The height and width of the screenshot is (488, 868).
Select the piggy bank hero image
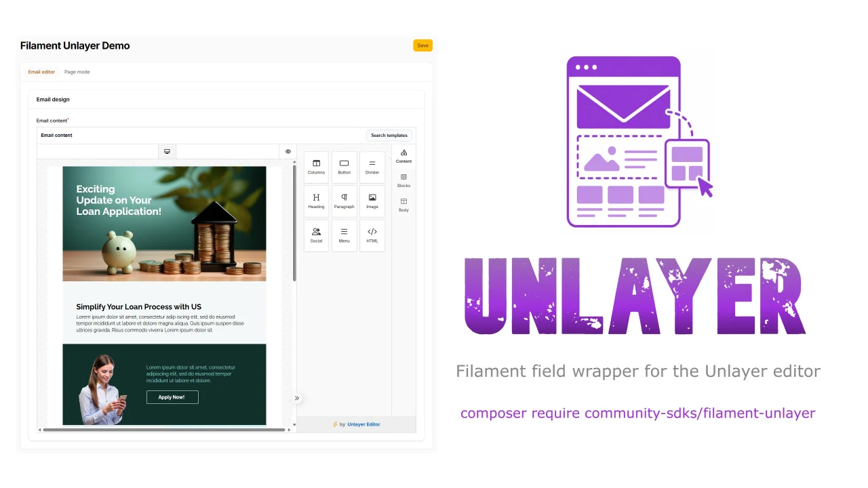pos(164,224)
